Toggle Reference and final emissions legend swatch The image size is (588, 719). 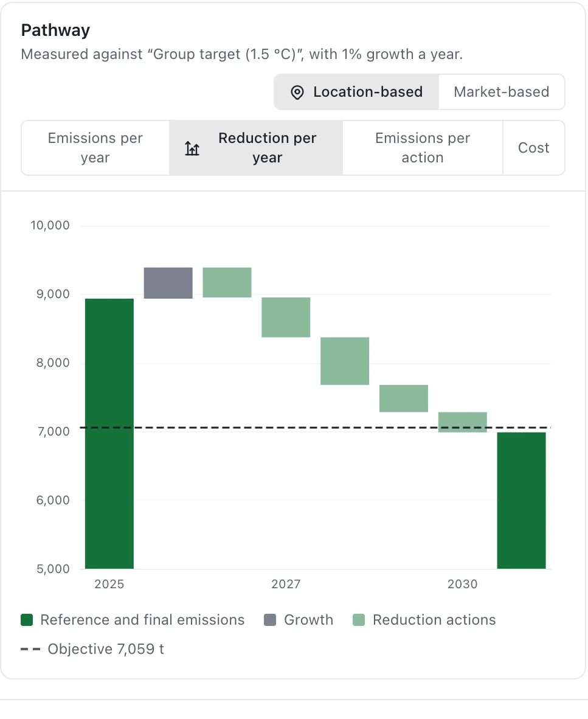click(x=27, y=620)
